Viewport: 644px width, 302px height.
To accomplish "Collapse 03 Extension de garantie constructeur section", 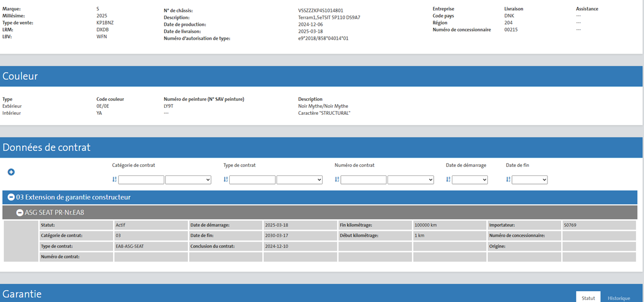I will click(10, 197).
